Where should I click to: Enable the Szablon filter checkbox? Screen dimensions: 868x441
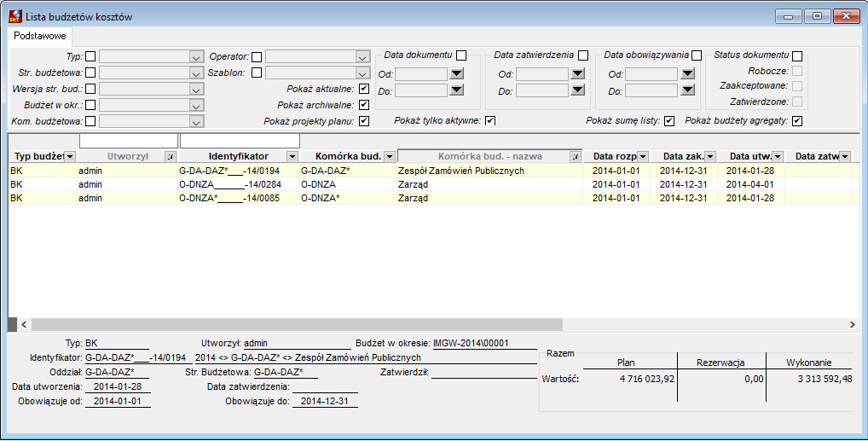[257, 73]
